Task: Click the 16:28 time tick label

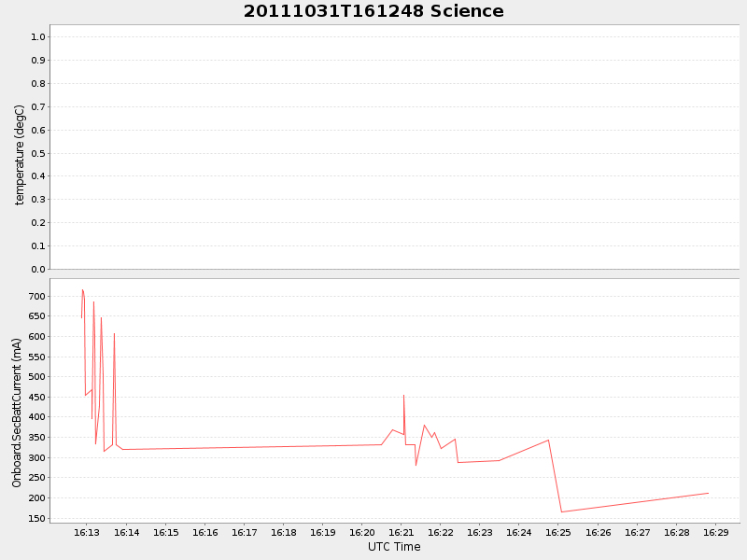Action: (676, 532)
